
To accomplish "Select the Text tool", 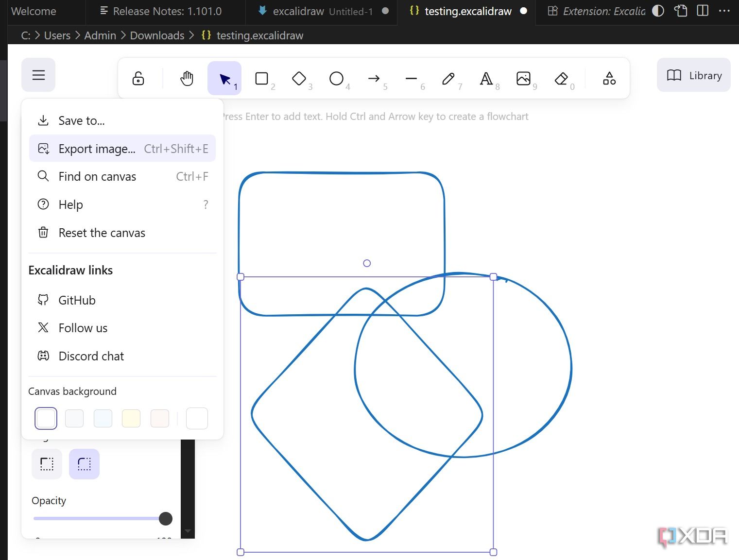I will tap(486, 78).
